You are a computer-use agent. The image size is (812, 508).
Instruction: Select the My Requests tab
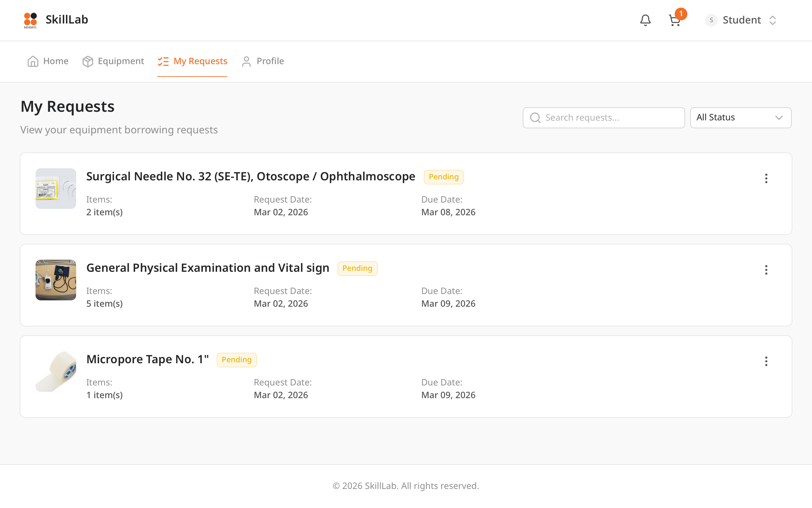[x=192, y=61]
